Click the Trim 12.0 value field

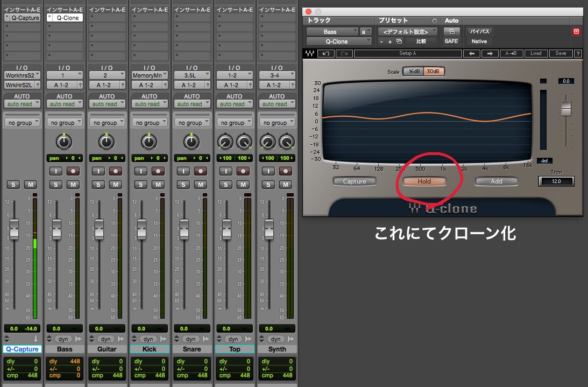click(x=556, y=181)
